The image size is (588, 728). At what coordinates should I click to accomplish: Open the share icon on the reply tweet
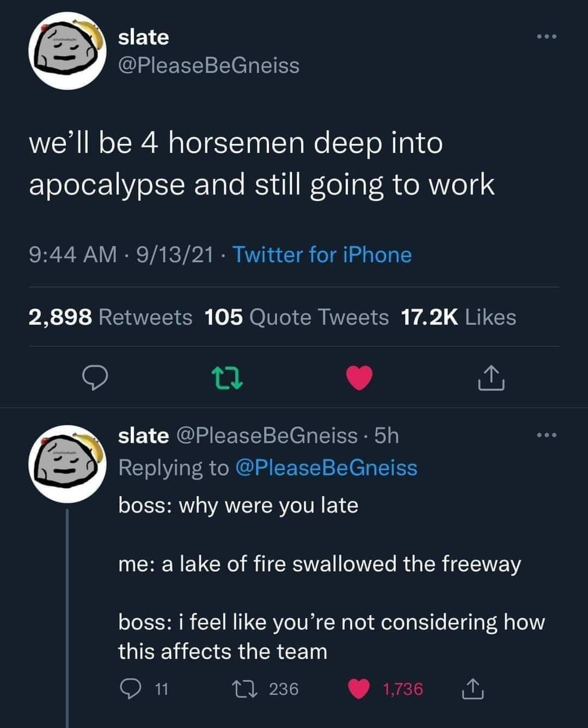474,689
